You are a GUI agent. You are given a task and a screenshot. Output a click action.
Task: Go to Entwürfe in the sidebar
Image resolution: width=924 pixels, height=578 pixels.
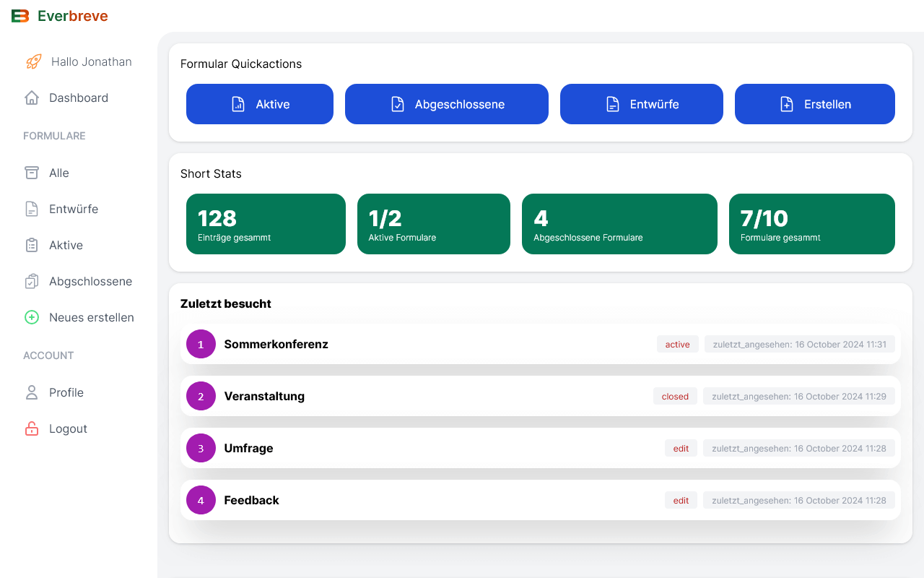coord(79,209)
